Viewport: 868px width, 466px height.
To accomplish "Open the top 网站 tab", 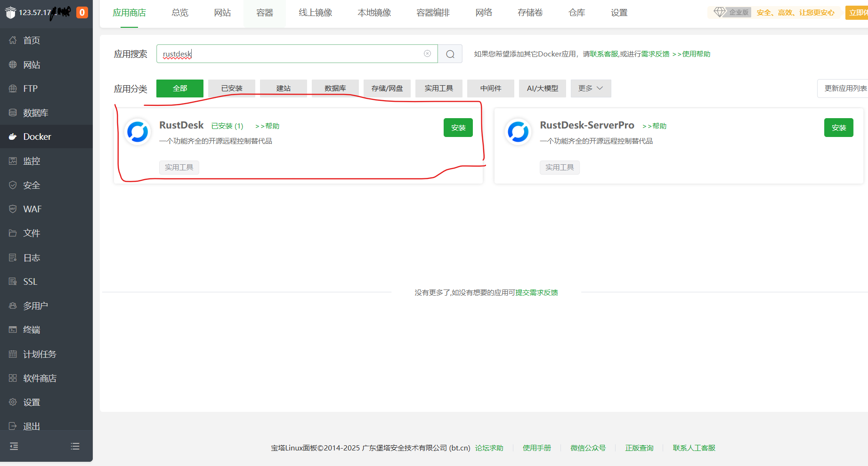I will (222, 13).
